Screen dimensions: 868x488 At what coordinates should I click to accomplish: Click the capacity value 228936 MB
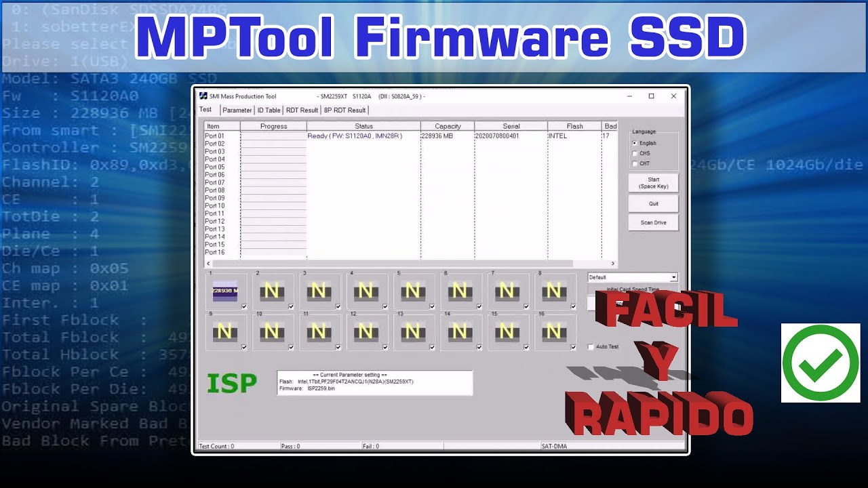point(437,136)
